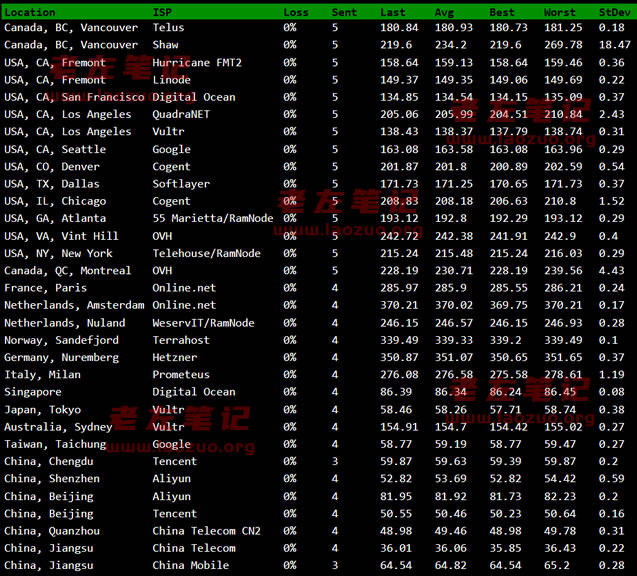Click the Worst column header
This screenshot has height=576, width=637.
tap(560, 12)
